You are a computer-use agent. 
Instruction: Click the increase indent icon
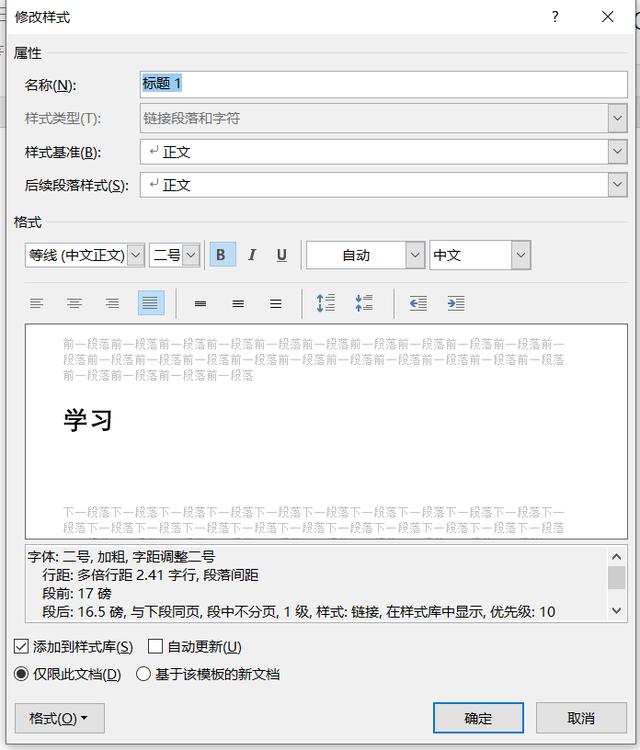coord(456,303)
